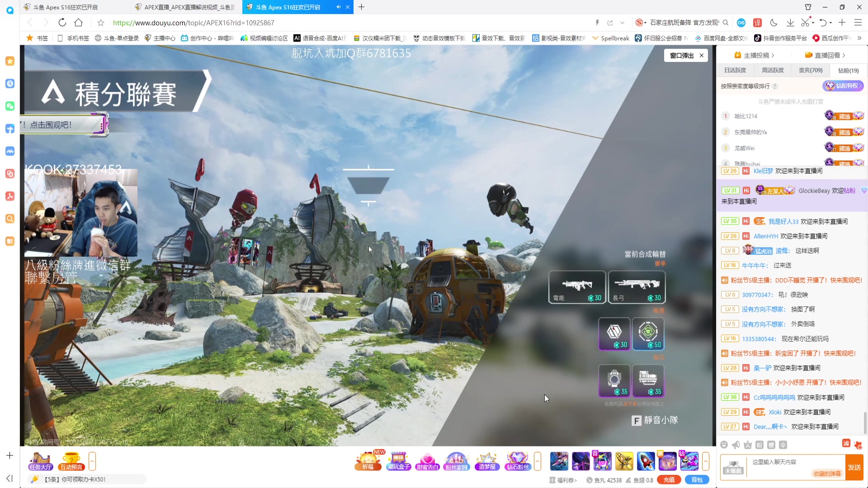
Task: Open the red translate extension icon
Action: 758,23
